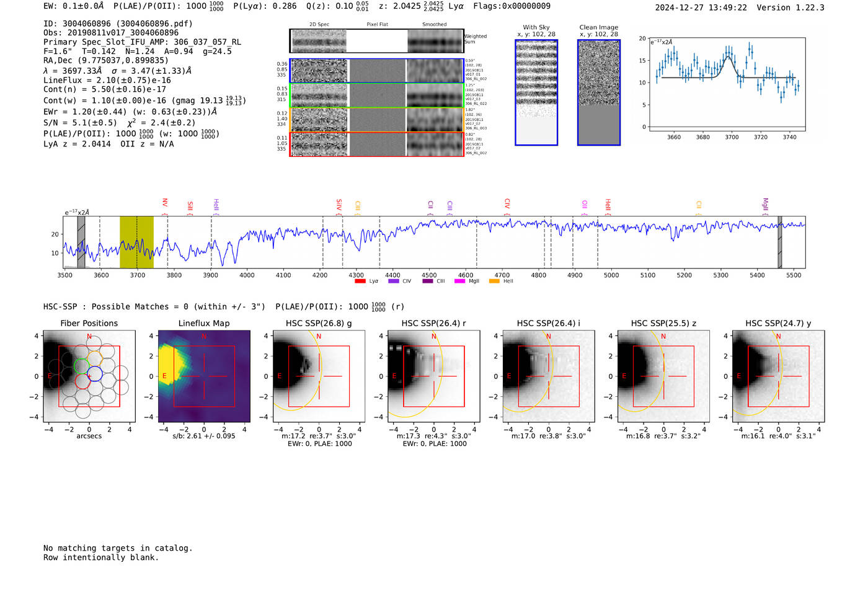
Task: Click the yellow highlighted band near 3700Å
Action: [136, 242]
